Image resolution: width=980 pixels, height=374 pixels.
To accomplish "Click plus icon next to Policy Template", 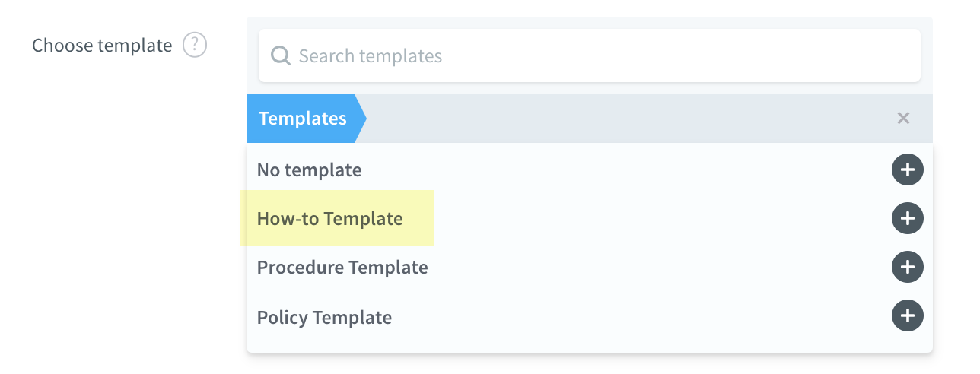I will (x=907, y=316).
